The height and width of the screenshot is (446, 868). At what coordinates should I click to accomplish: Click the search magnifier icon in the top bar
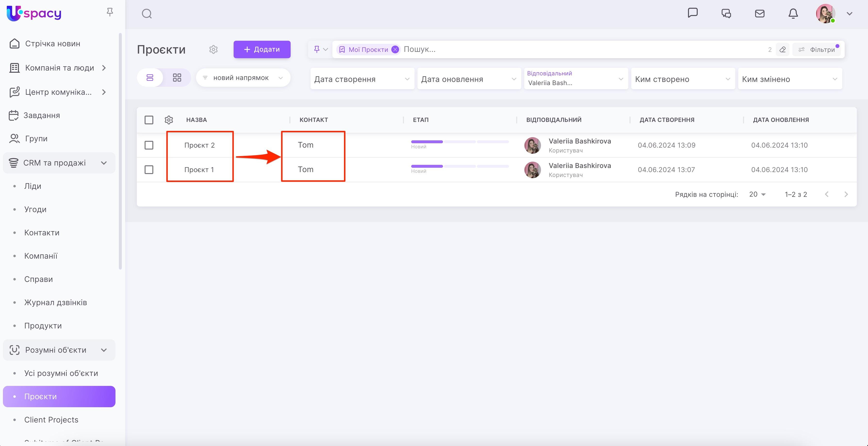click(x=147, y=14)
